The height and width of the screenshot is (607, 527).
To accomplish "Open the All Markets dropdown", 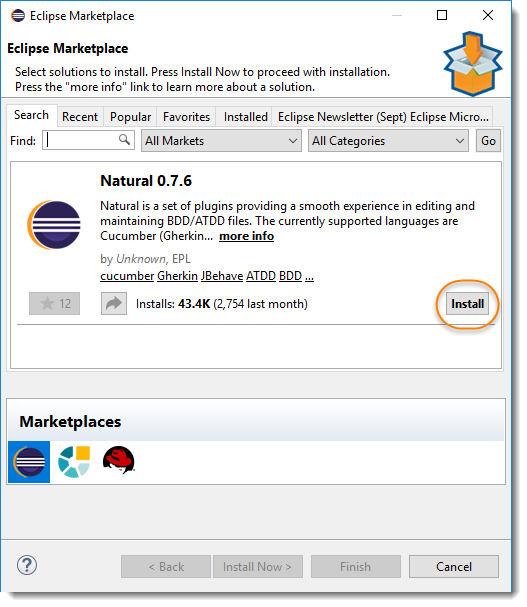I will 221,141.
